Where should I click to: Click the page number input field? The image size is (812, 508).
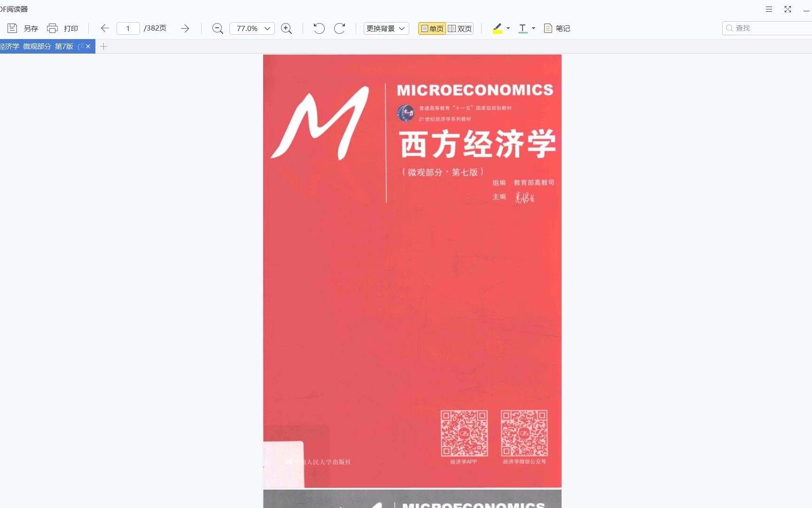128,28
